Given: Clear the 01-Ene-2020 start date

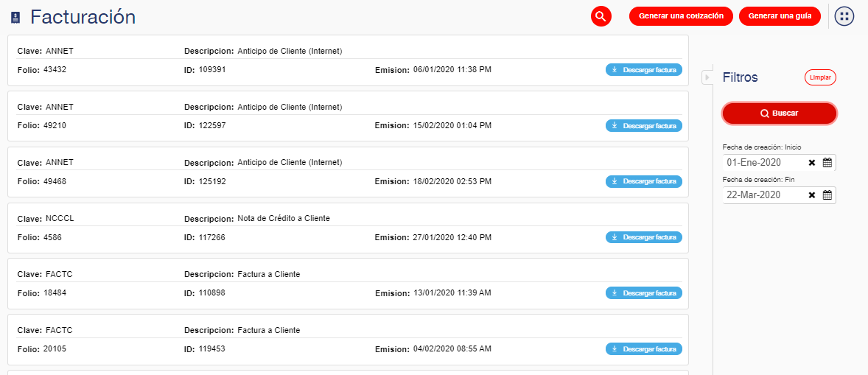Looking at the screenshot, I should (811, 163).
